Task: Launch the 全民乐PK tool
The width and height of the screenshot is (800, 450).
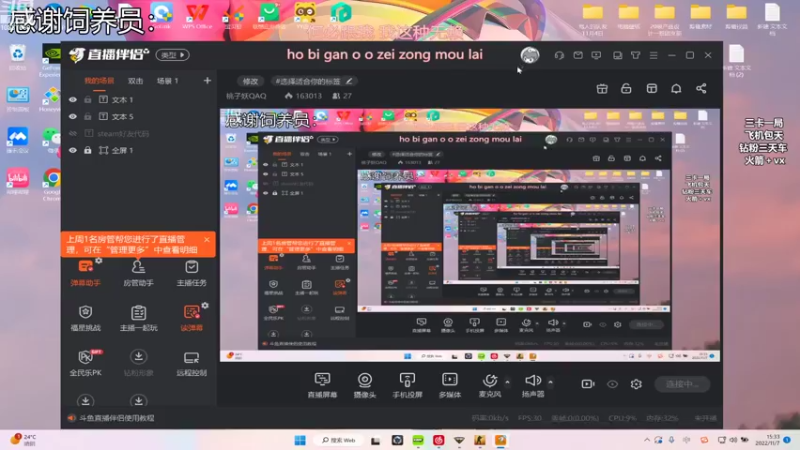Action: 85,363
